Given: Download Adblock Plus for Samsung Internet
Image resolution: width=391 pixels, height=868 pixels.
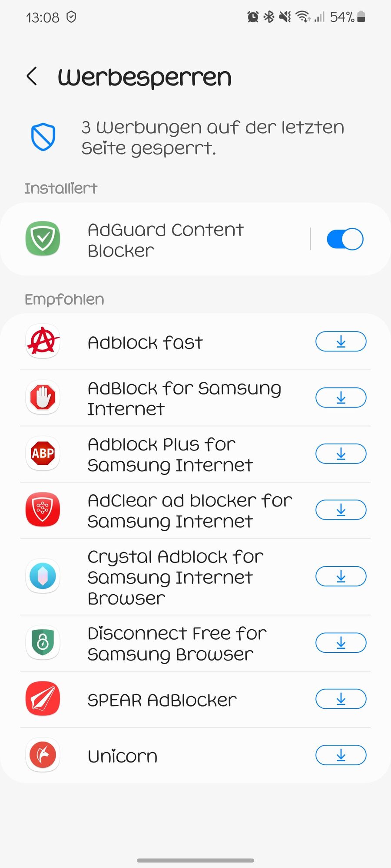Looking at the screenshot, I should pos(341,454).
